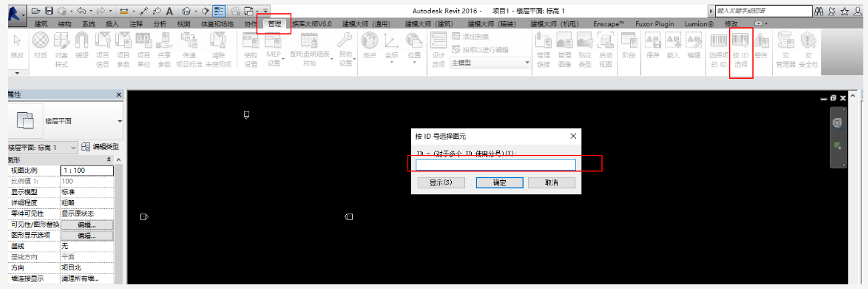Image resolution: width=868 pixels, height=289 pixels.
Task: Click the Save disk icon in quick access toolbar
Action: coord(49,11)
